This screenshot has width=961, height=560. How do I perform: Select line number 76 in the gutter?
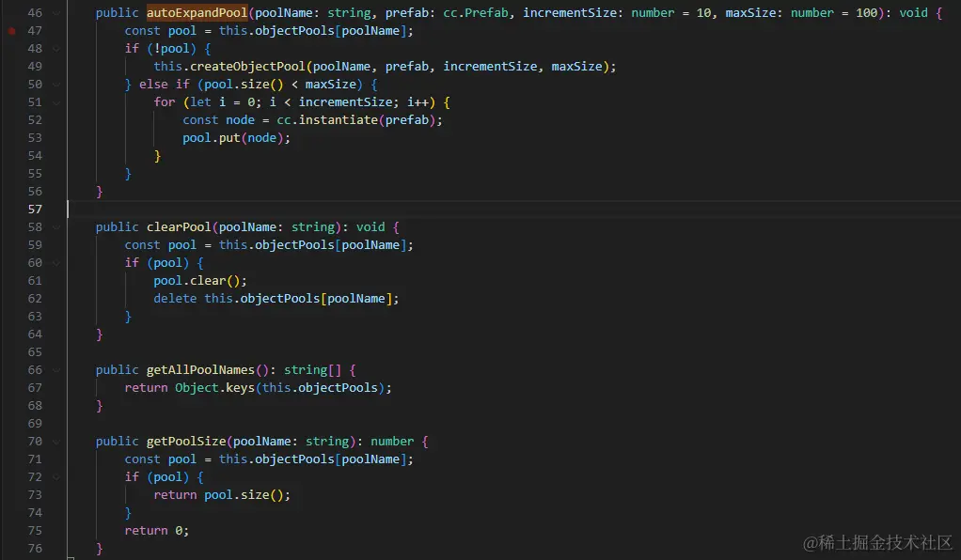[x=35, y=549]
